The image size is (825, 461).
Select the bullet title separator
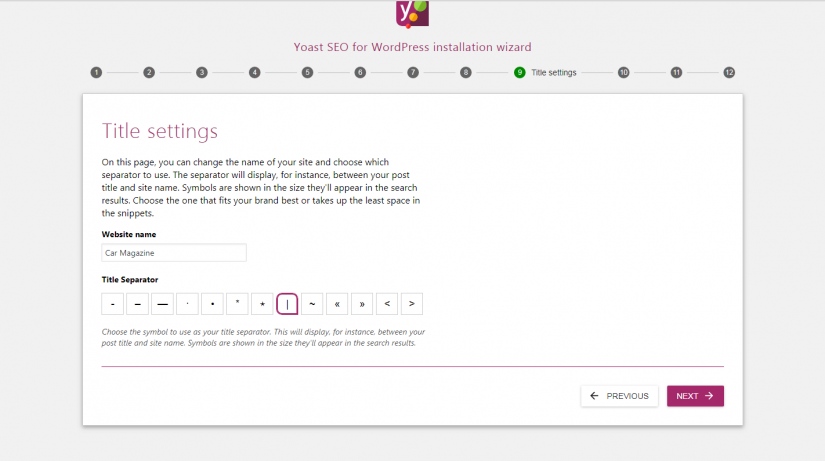213,304
